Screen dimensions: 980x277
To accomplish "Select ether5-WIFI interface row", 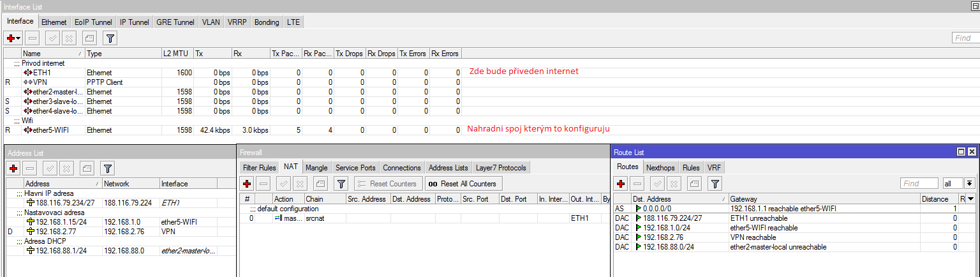I will click(x=232, y=130).
